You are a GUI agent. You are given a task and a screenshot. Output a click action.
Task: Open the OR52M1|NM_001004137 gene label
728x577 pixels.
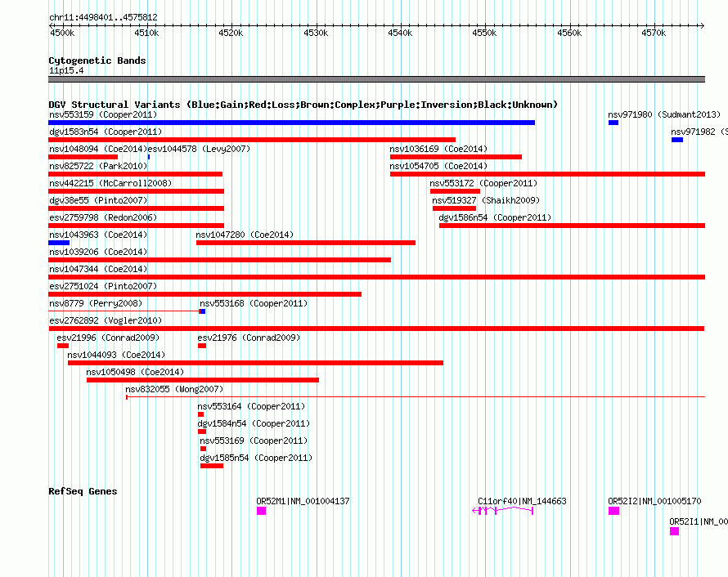(303, 501)
